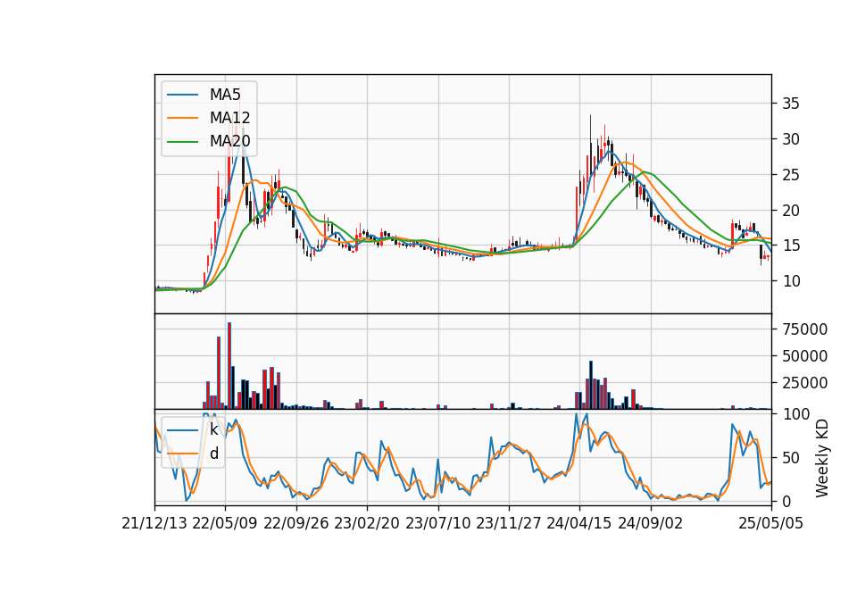The height and width of the screenshot is (616, 857).
Task: Click the date label 23/02/20
Action: pos(367,523)
